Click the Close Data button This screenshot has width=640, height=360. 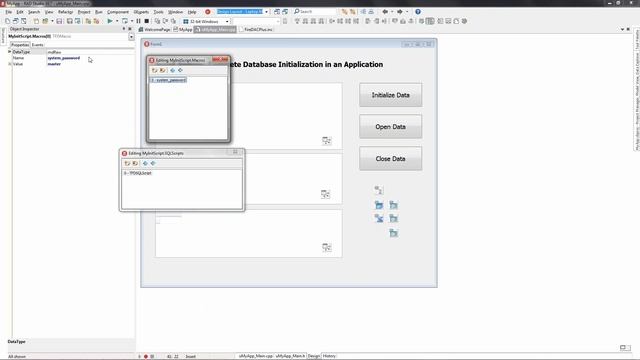tap(391, 159)
